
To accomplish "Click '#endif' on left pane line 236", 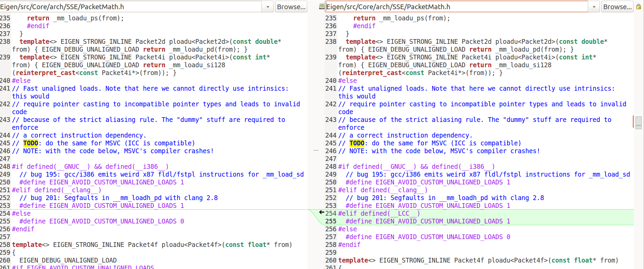I will [x=38, y=26].
